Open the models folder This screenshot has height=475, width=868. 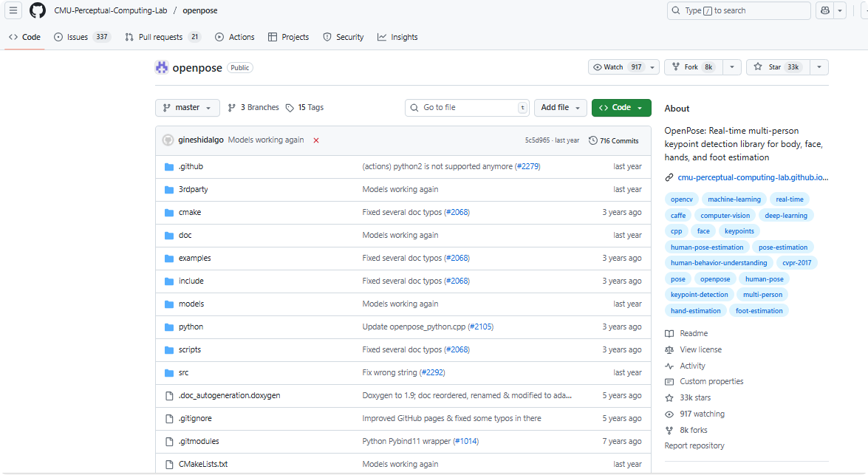(x=191, y=304)
